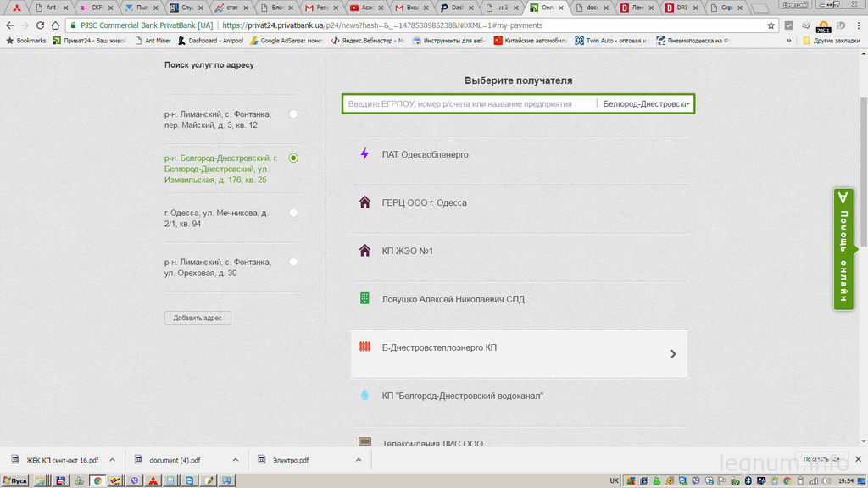Show more bookmarks with the double chevron

point(789,41)
